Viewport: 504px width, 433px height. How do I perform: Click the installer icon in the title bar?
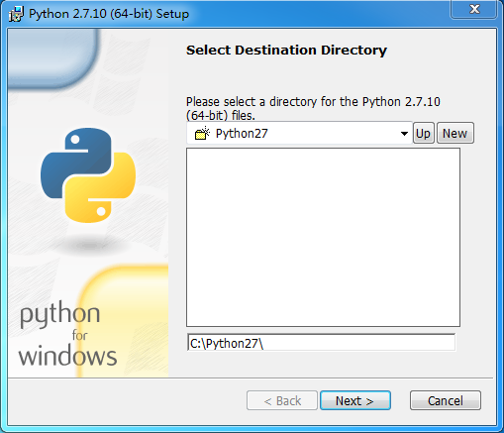coord(16,14)
